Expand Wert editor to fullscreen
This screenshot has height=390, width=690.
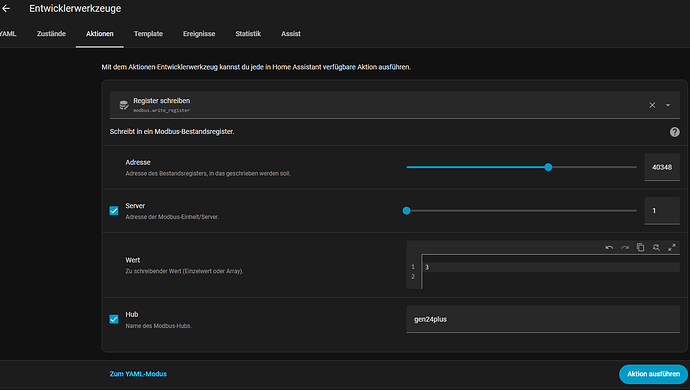(672, 247)
